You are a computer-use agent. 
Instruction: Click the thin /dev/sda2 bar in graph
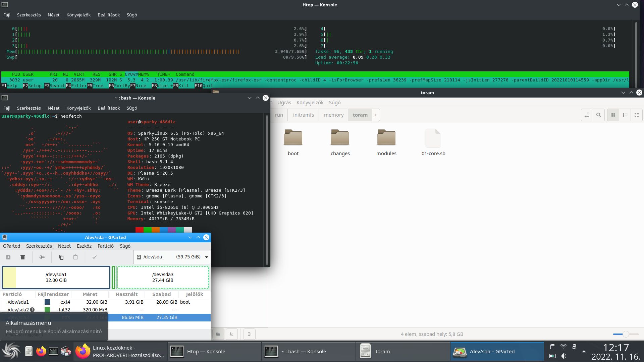(113, 277)
